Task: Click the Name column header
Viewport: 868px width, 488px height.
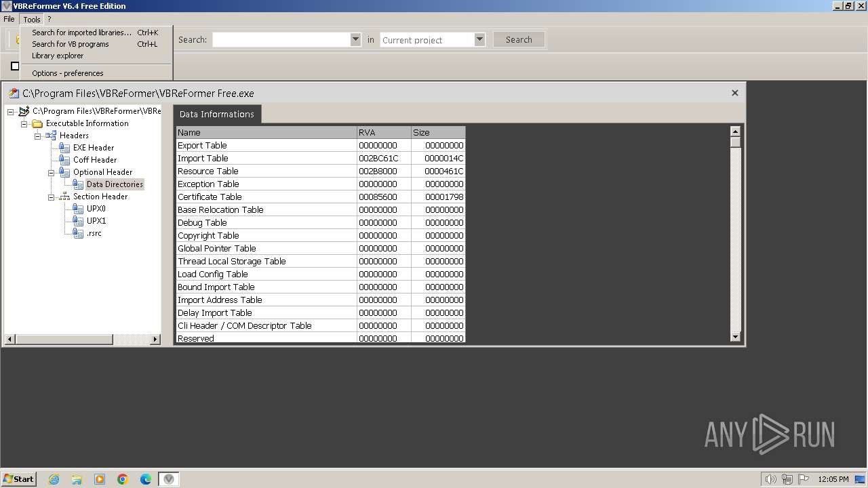Action: coord(267,132)
